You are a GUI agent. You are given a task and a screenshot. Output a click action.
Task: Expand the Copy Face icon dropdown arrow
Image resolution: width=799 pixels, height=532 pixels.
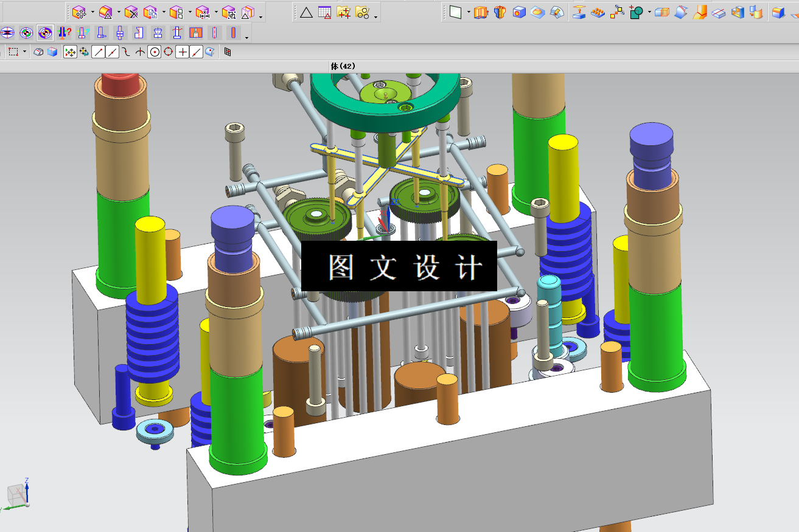(x=164, y=12)
